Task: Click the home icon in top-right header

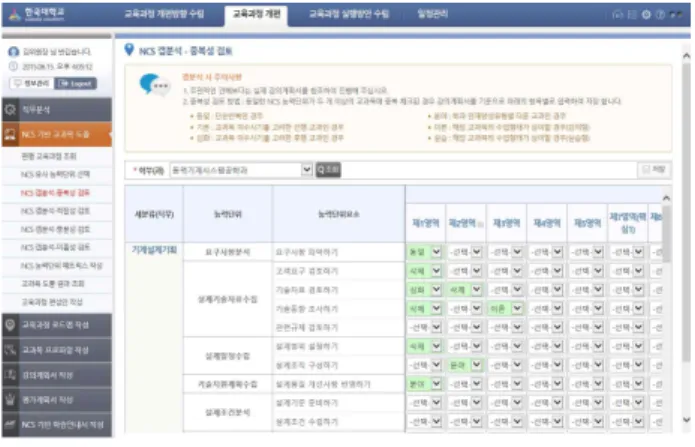Action: (617, 15)
